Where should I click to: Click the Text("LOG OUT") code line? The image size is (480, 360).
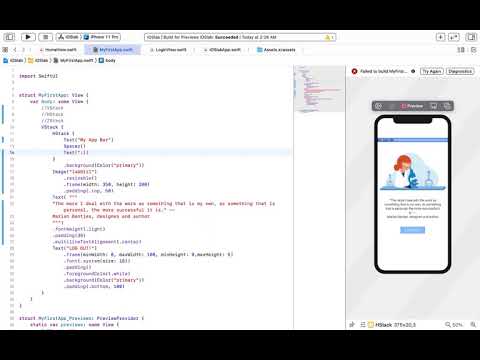pos(75,248)
